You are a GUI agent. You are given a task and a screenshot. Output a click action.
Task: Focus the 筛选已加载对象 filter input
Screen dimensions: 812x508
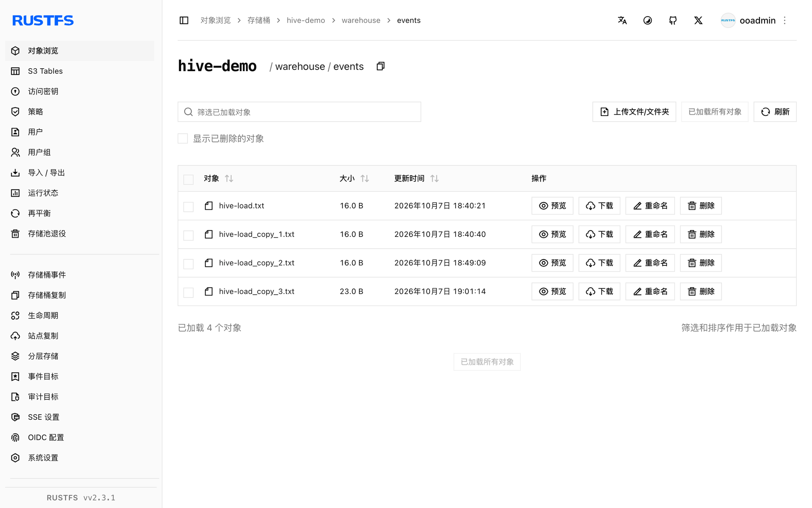click(x=299, y=112)
